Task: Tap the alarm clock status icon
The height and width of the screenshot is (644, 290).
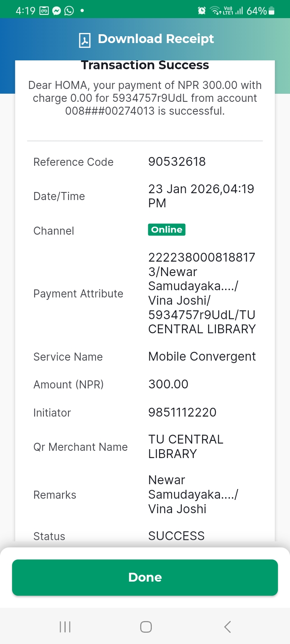Action: [202, 11]
